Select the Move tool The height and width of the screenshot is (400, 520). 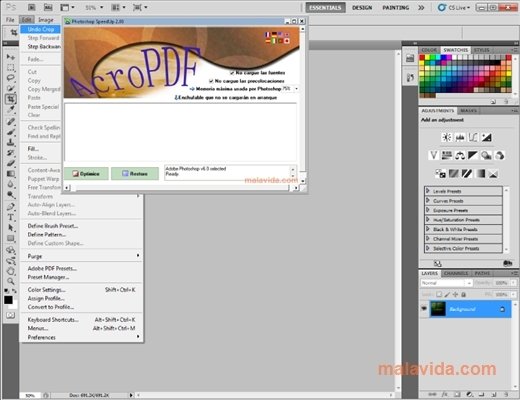pos(10,57)
